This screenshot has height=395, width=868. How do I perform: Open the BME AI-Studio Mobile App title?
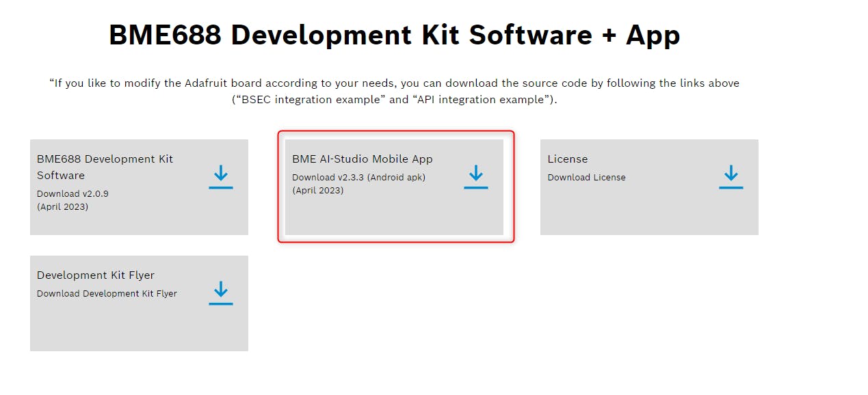(363, 159)
